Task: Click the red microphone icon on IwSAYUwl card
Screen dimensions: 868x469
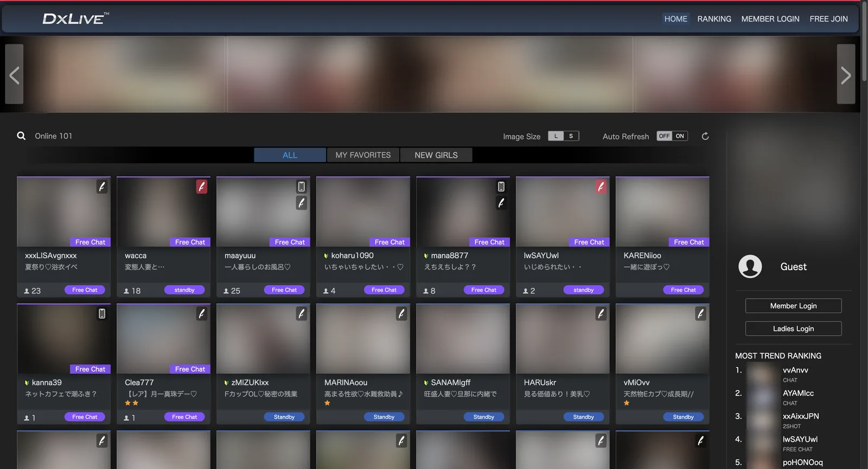Action: pos(601,187)
